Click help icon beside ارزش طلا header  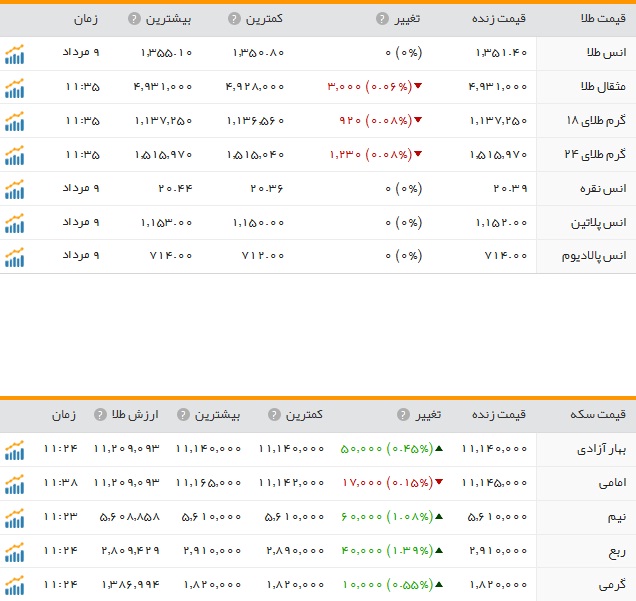click(100, 415)
